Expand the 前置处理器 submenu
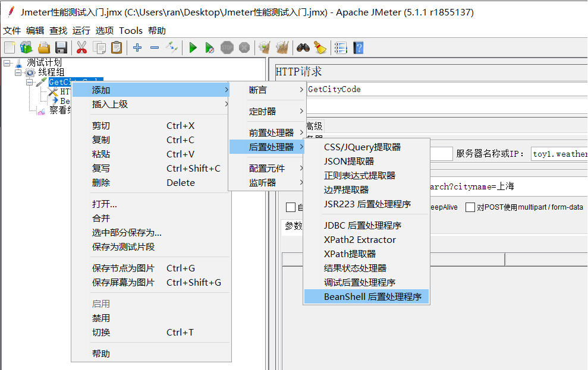 click(x=268, y=133)
